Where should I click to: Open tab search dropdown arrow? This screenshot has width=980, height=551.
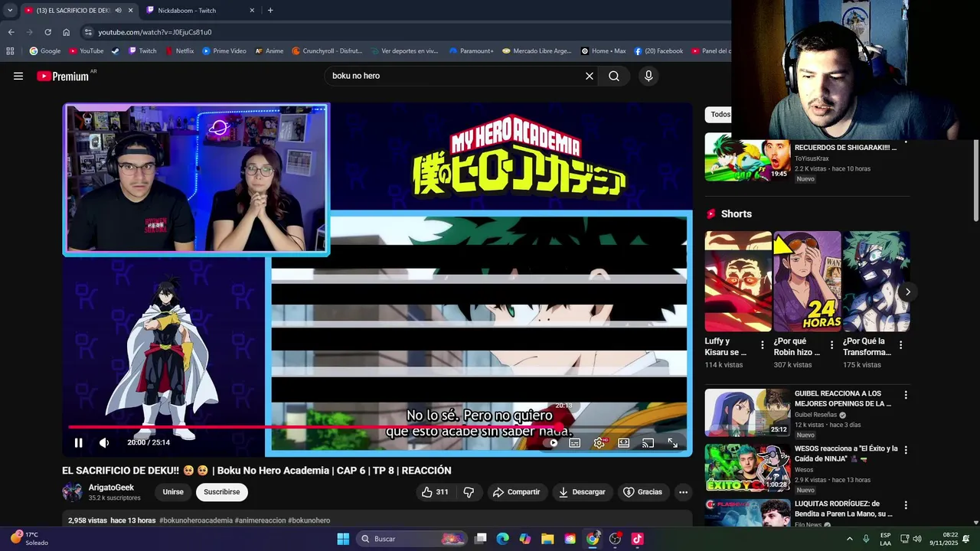10,11
